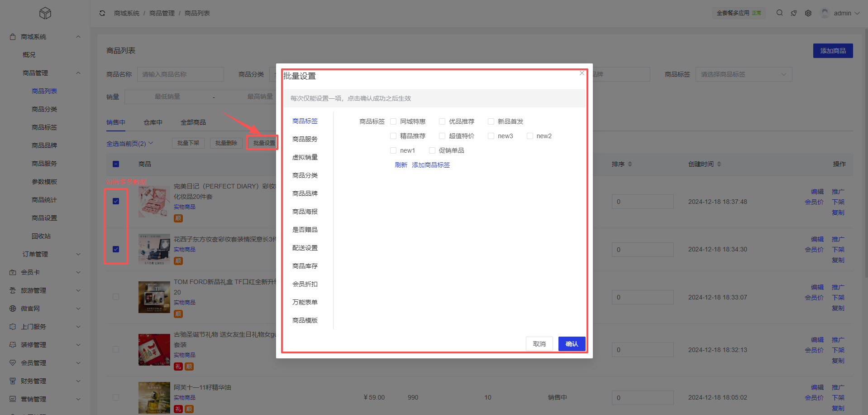The height and width of the screenshot is (415, 868).
Task: Switch to 商品库存 batch settings option
Action: tap(305, 266)
